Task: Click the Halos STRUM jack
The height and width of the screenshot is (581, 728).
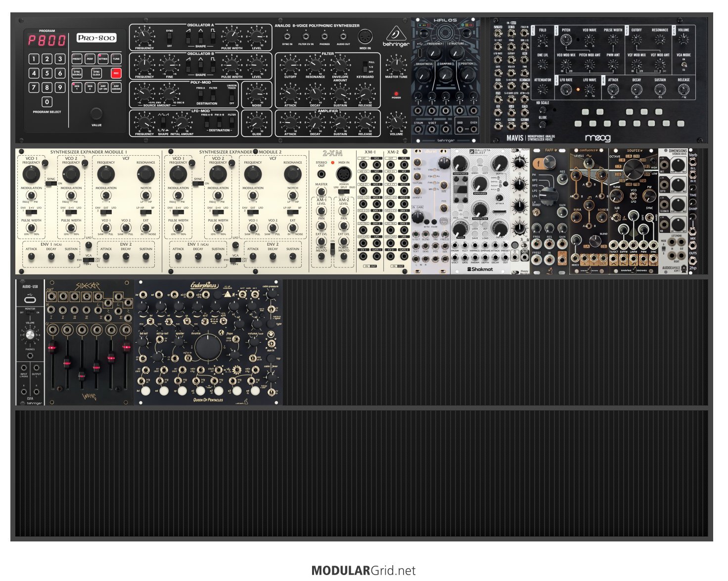Action: (x=418, y=130)
